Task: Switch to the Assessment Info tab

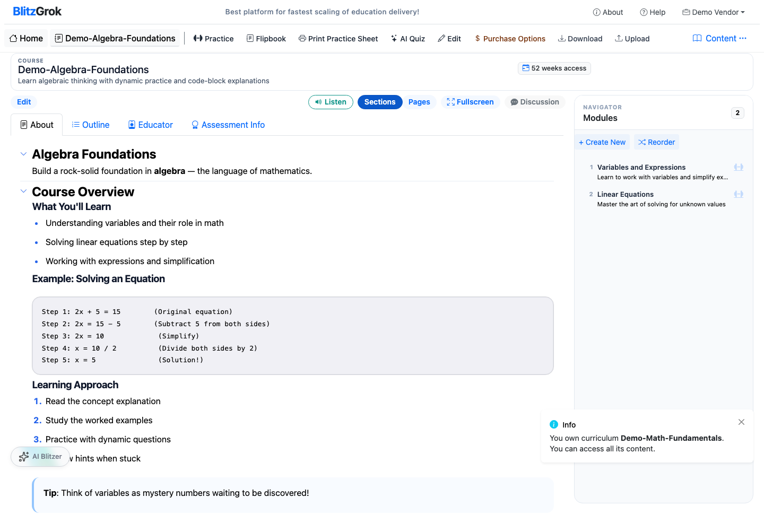Action: click(x=228, y=125)
